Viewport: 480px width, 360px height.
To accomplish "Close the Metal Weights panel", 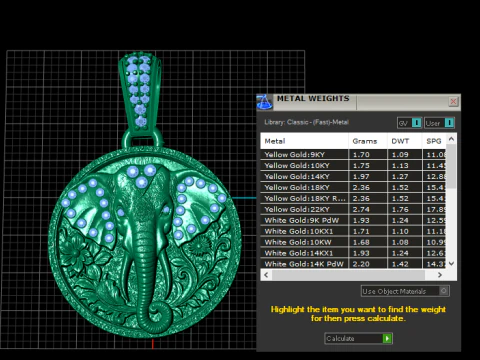I will point(453,101).
